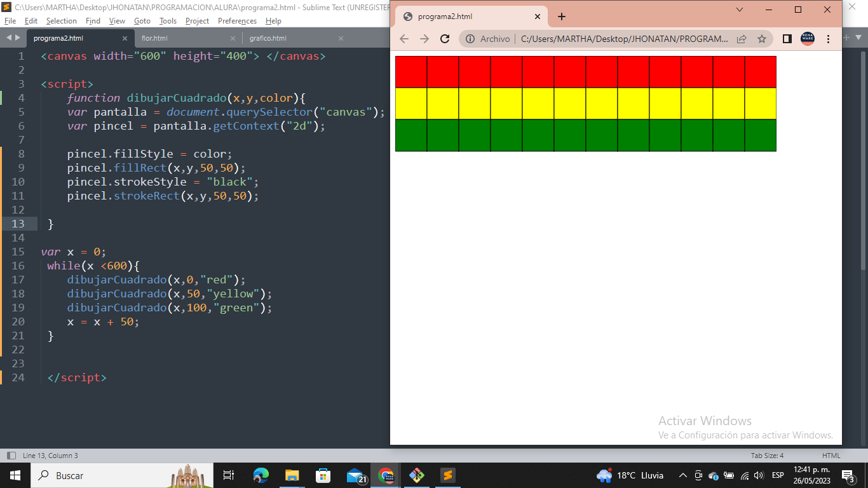
Task: Open the Find menu
Action: pos(93,21)
